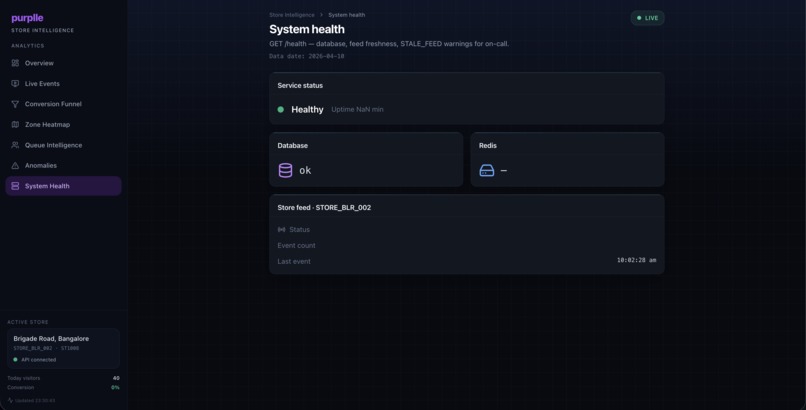
Task: Click the breadcrumb chevron separator
Action: (x=321, y=15)
